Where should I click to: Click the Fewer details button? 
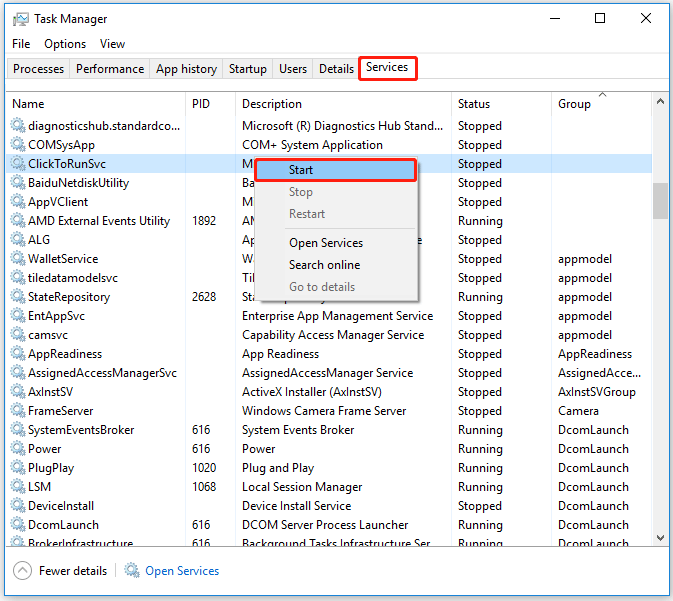pos(60,571)
